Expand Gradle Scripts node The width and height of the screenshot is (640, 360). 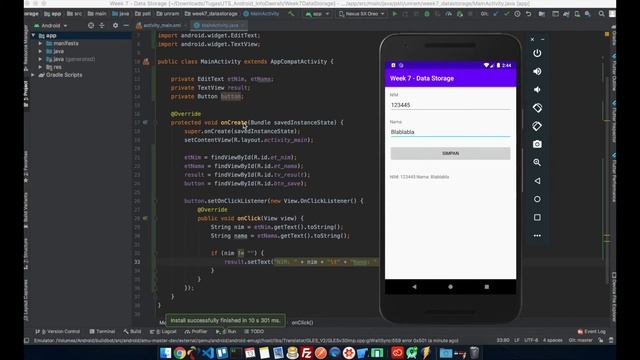click(x=33, y=75)
